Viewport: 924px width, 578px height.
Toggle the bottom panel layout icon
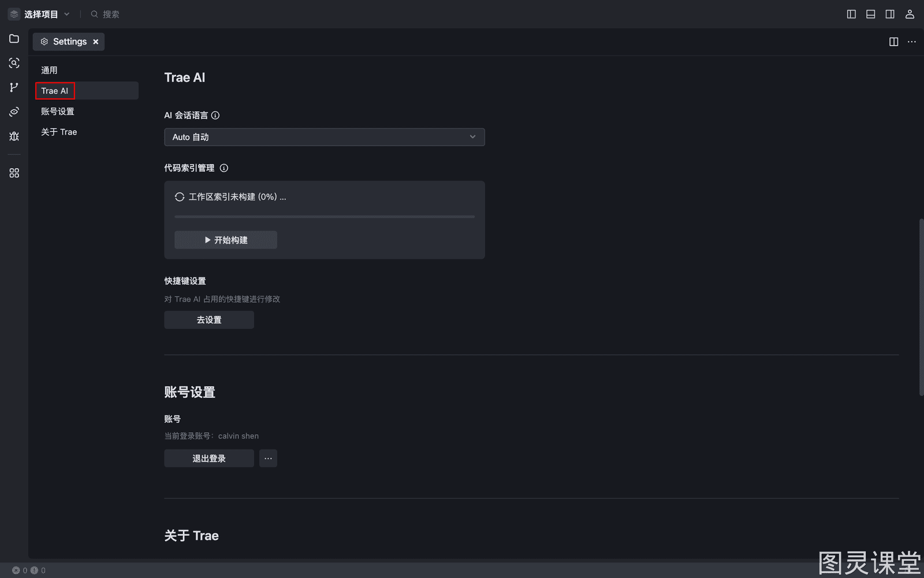coord(871,14)
